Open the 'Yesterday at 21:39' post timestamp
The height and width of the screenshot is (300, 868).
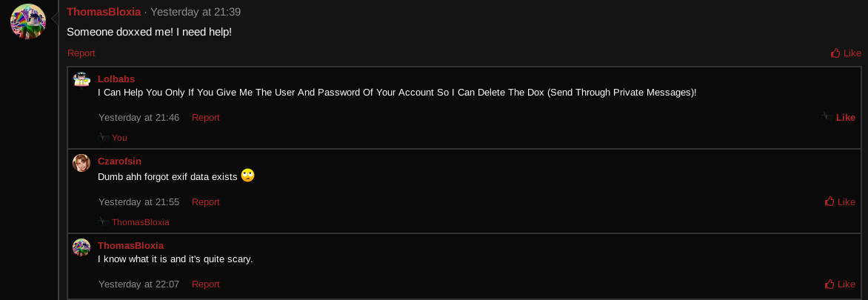click(x=196, y=12)
